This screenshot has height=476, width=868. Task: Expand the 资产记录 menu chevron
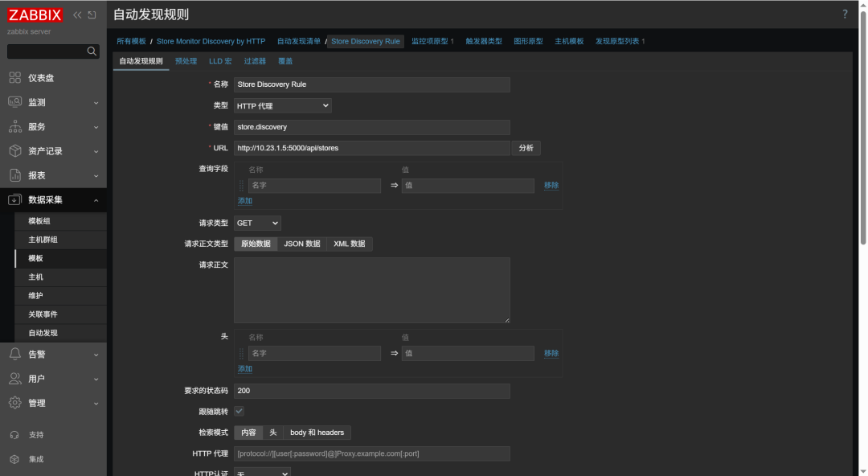tap(96, 152)
